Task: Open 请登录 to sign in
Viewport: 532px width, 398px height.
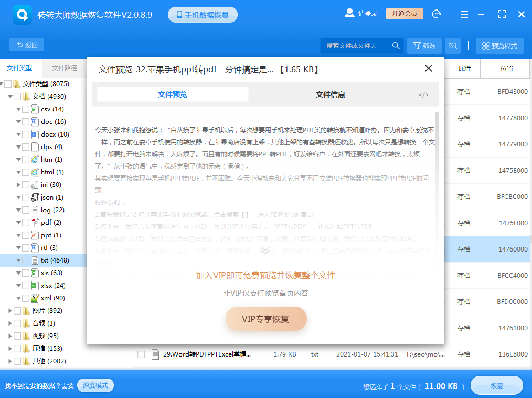Action: point(367,14)
